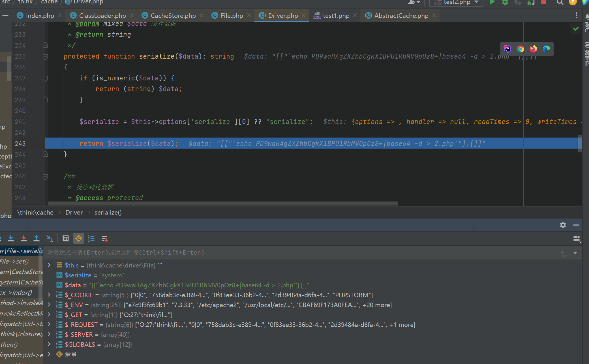This screenshot has height=364, width=589.
Task: Expand the $_COOKIE variable node
Action: pyautogui.click(x=49, y=295)
